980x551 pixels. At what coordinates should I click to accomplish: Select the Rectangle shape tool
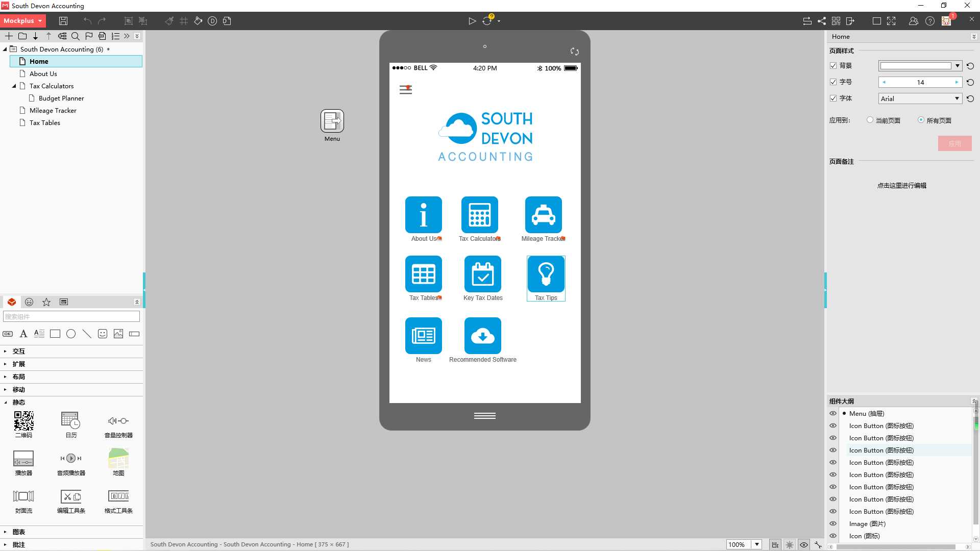tap(55, 334)
